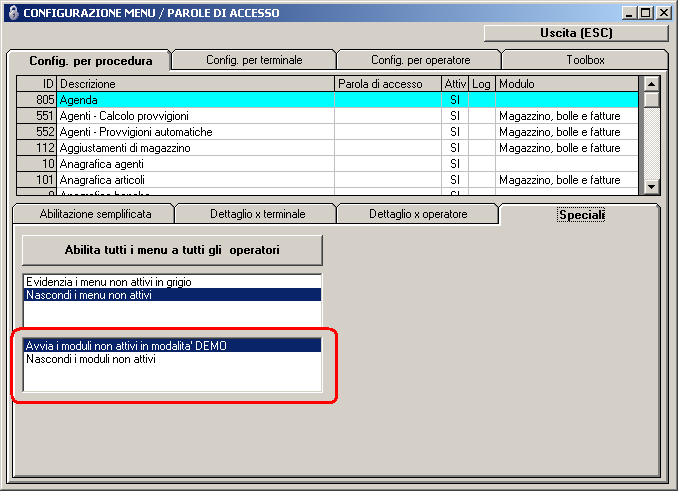This screenshot has width=678, height=491.
Task: Open Dettaglio x operatore tab
Action: [418, 214]
